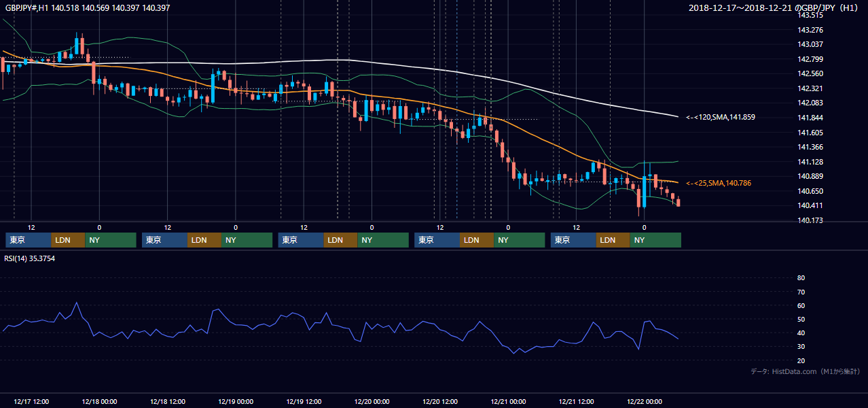This screenshot has height=408, width=868.
Task: Click the 12/19 12:00 time axis label
Action: [304, 401]
